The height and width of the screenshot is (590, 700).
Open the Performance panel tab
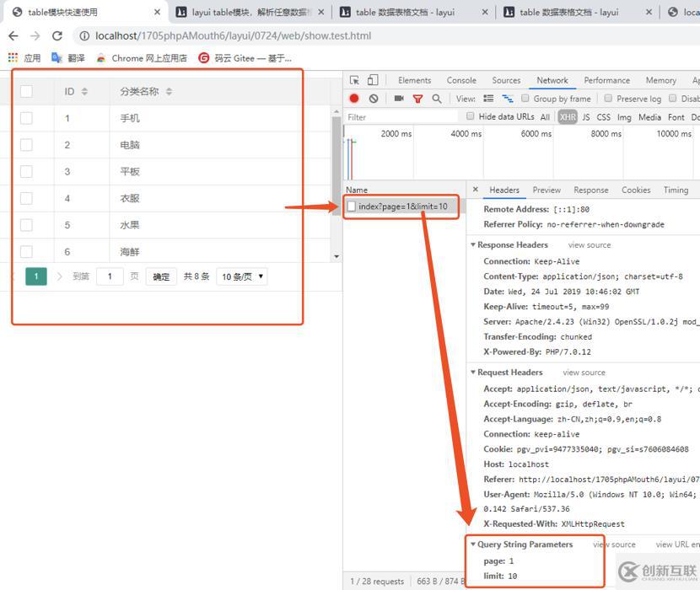point(606,80)
